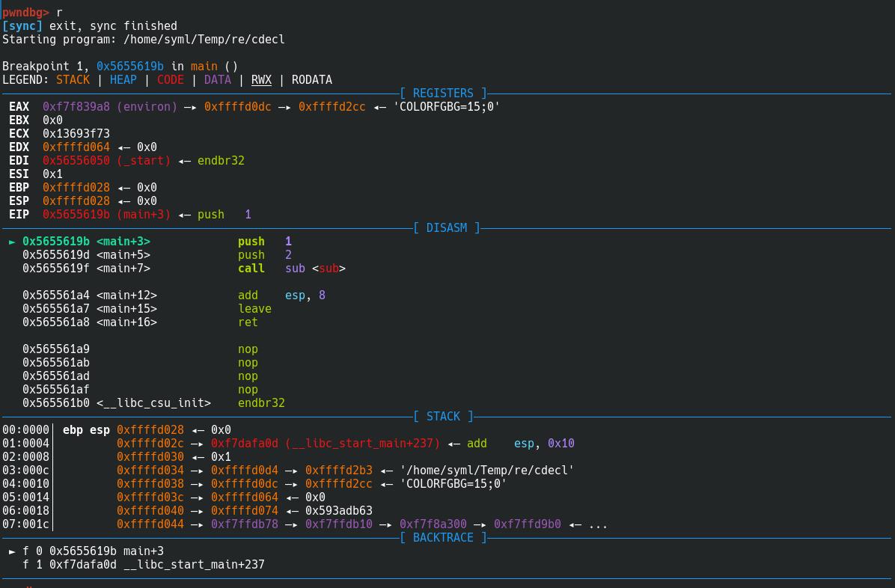
Task: Click the EAX register name
Action: click(x=19, y=107)
